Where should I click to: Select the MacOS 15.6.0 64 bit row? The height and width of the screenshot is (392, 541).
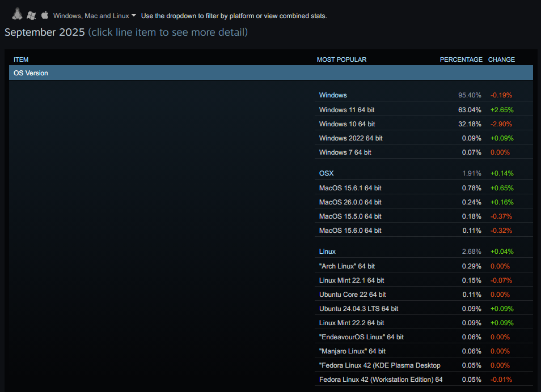[x=424, y=231]
